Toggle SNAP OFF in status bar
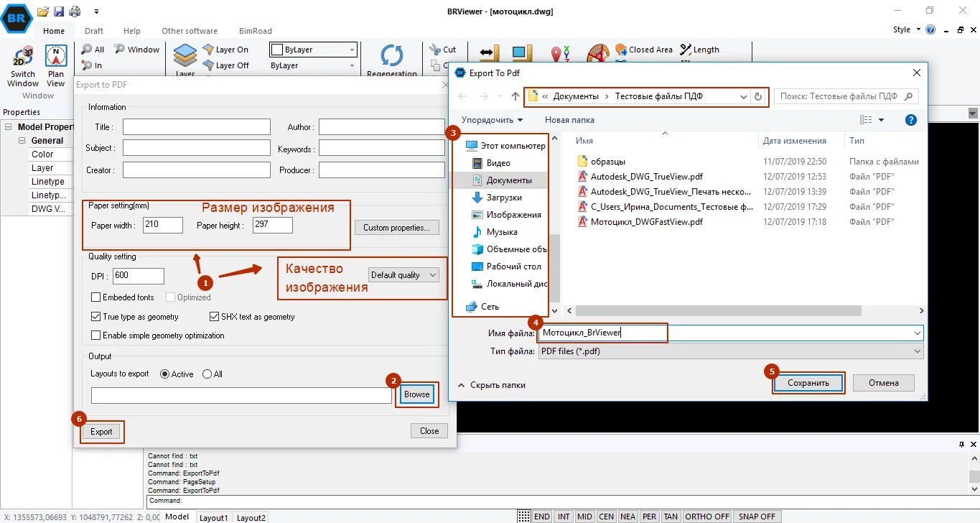 click(x=757, y=517)
